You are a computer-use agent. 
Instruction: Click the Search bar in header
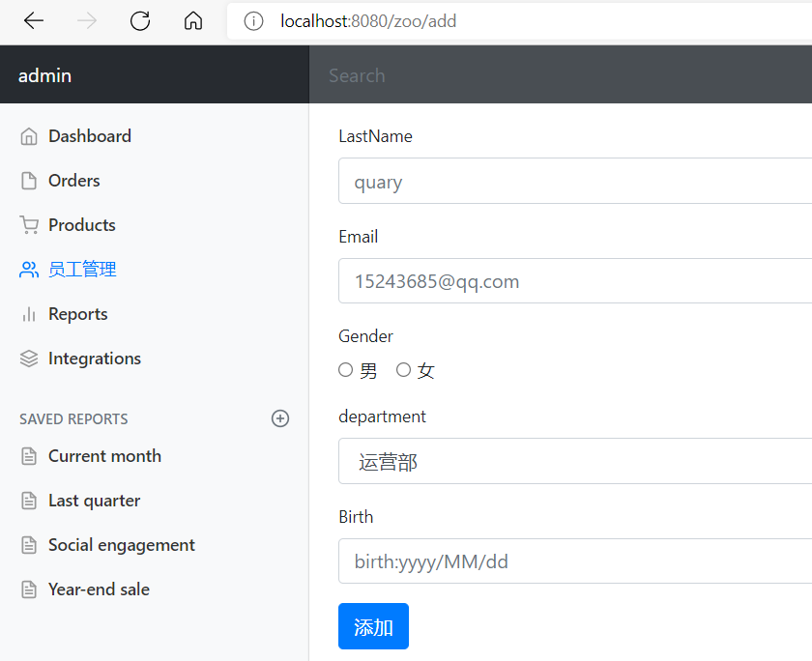pyautogui.click(x=561, y=75)
